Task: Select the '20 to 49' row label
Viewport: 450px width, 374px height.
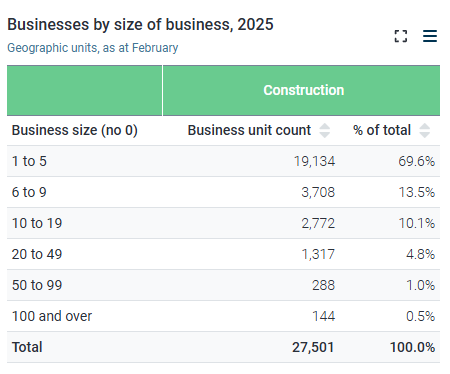Action: click(x=37, y=254)
